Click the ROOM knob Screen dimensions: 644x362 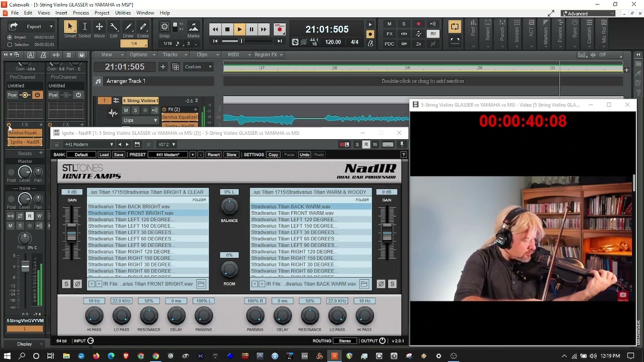[x=229, y=269]
